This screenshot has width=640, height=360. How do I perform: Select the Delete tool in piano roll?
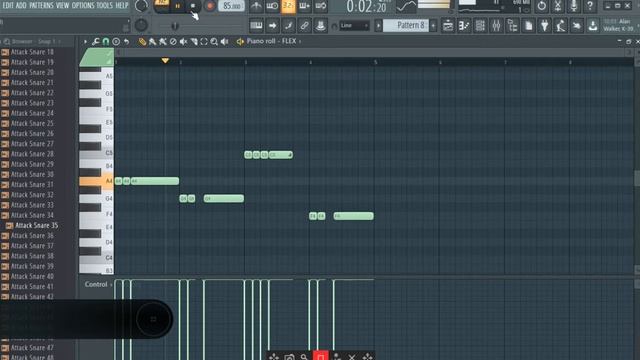pyautogui.click(x=173, y=41)
